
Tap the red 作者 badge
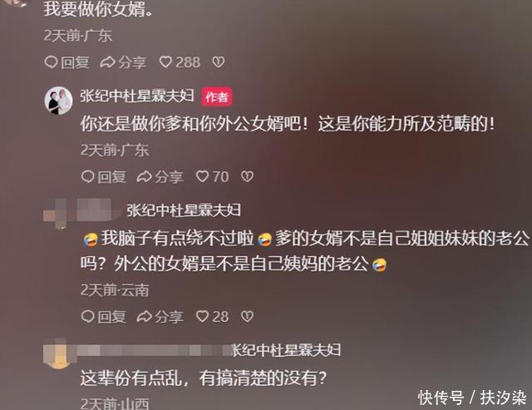(x=217, y=97)
